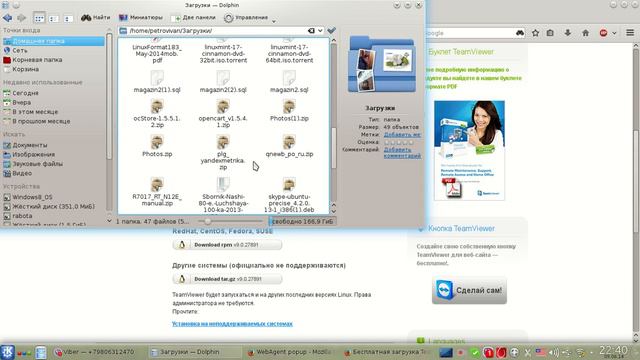Select the magazin2(2).sql file icon
This screenshot has width=640, height=360.
coord(223,77)
